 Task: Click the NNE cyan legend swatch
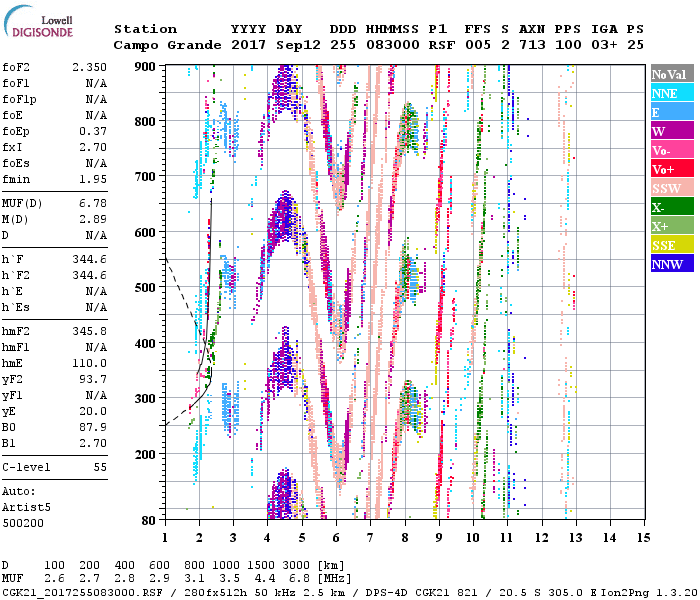(672, 93)
